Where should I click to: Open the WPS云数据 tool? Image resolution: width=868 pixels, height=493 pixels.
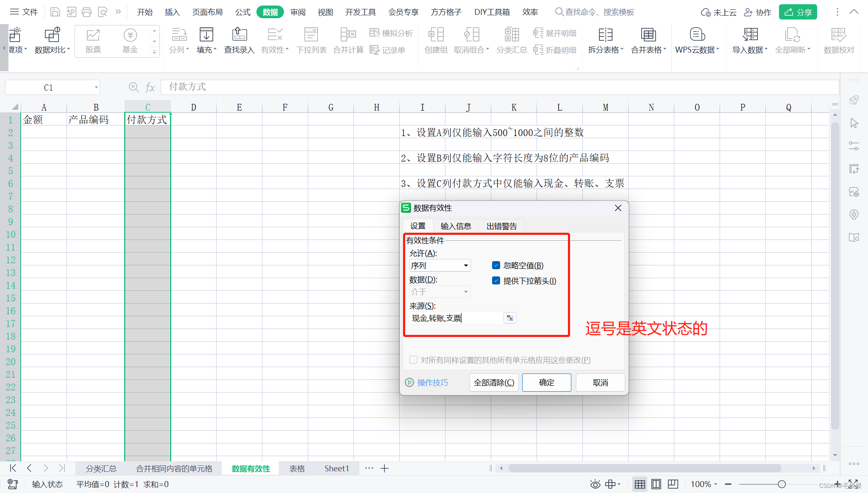pos(697,40)
